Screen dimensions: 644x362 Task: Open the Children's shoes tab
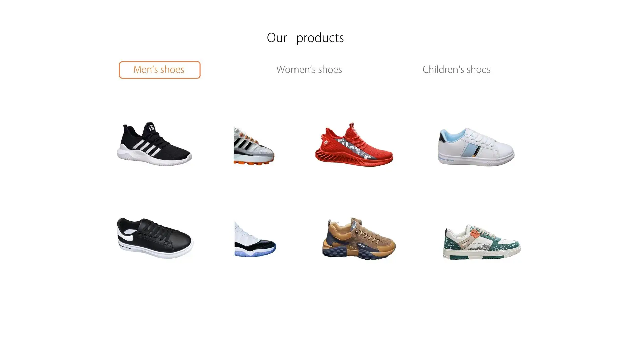click(456, 70)
